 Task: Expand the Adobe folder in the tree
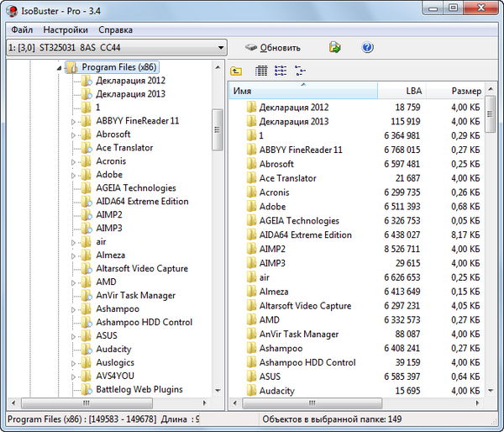click(x=74, y=175)
